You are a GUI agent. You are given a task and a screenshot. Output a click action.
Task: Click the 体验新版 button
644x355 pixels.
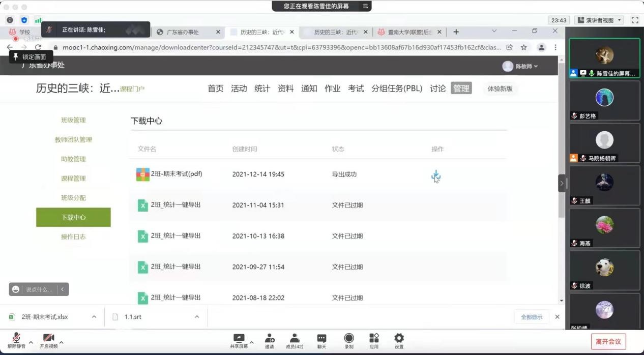[x=500, y=88]
